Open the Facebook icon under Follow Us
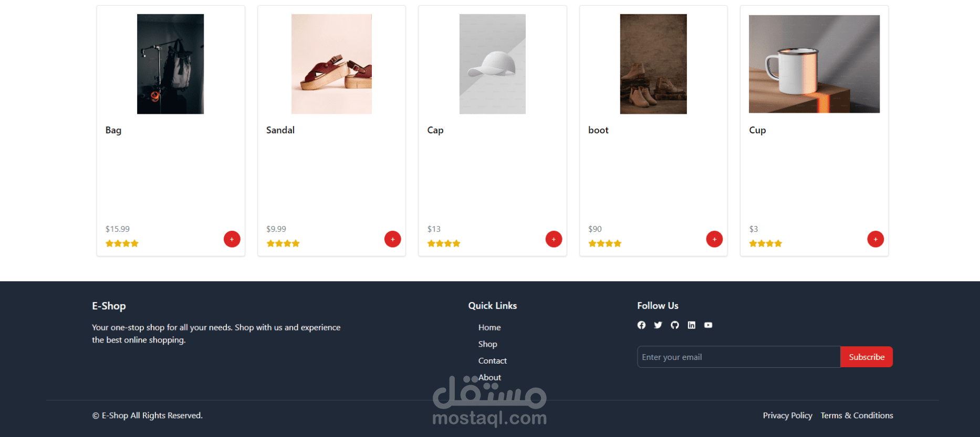The image size is (980, 437). click(x=641, y=325)
